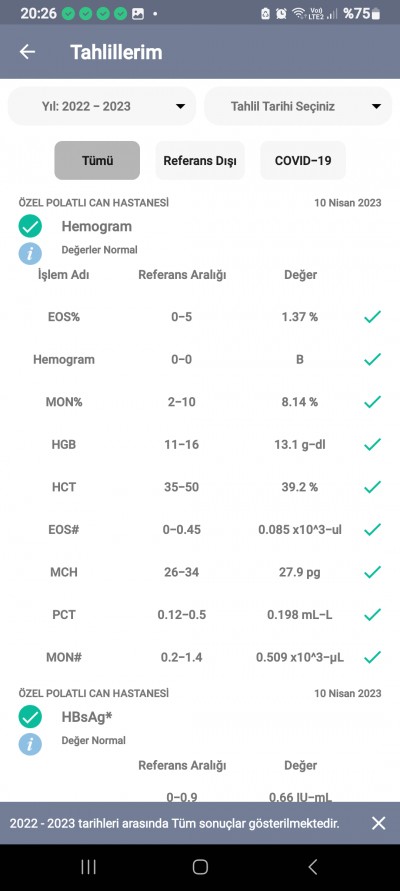Tap the checkmark on the HGB row
This screenshot has width=400, height=891.
372,444
